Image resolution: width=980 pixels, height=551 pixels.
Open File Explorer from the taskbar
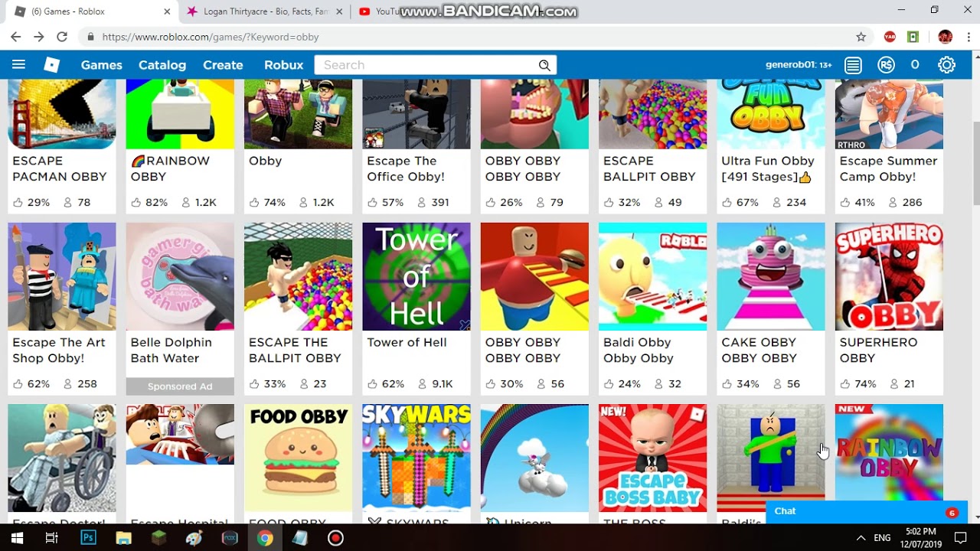tap(123, 538)
